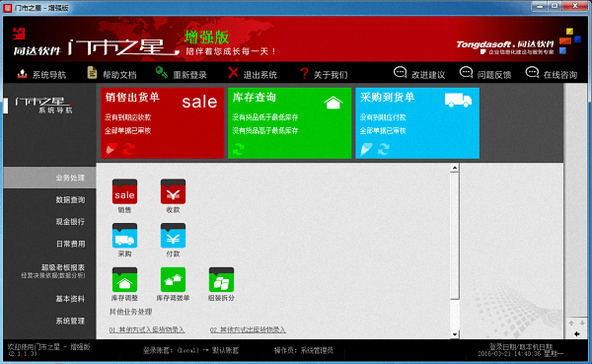Open 帮助文档 help document
Viewport: 592px width, 364px height.
(111, 73)
